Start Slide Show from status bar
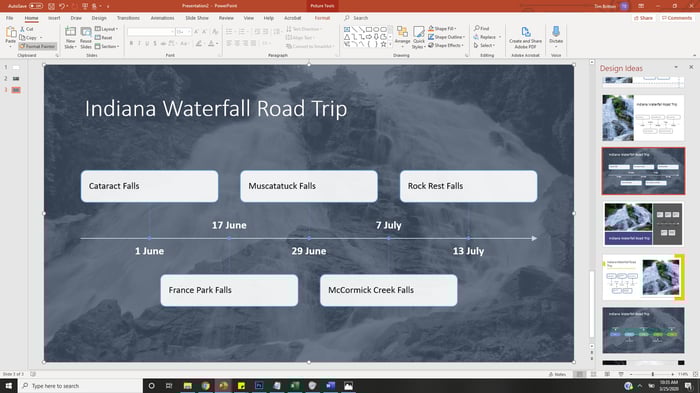This screenshot has width=700, height=393. (x=621, y=374)
